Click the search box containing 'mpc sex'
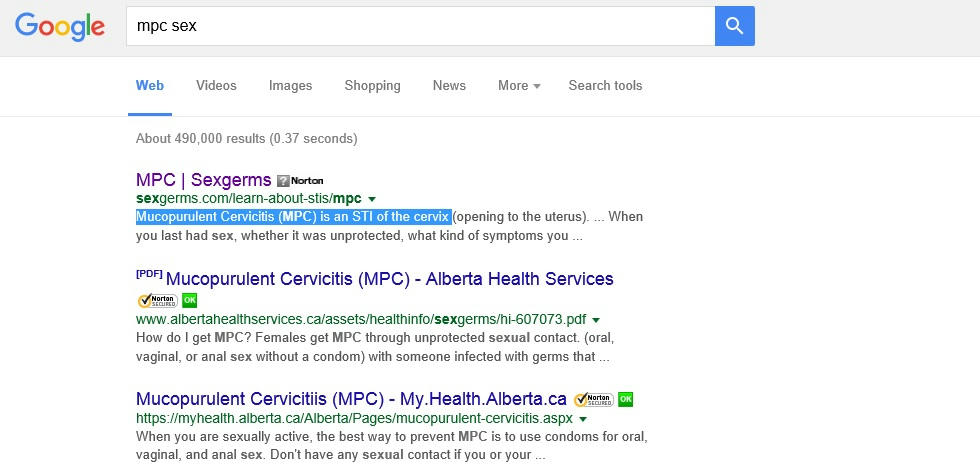Screen dimensions: 980x471 coord(421,26)
